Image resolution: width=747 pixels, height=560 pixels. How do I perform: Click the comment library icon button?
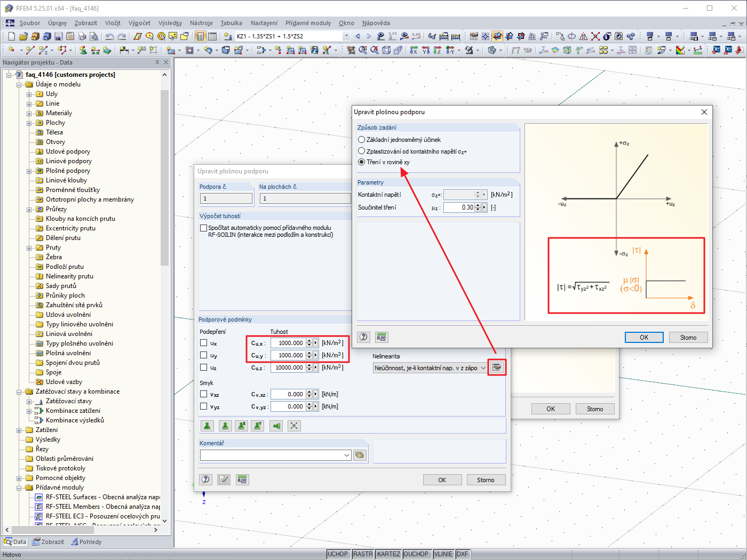coord(360,455)
